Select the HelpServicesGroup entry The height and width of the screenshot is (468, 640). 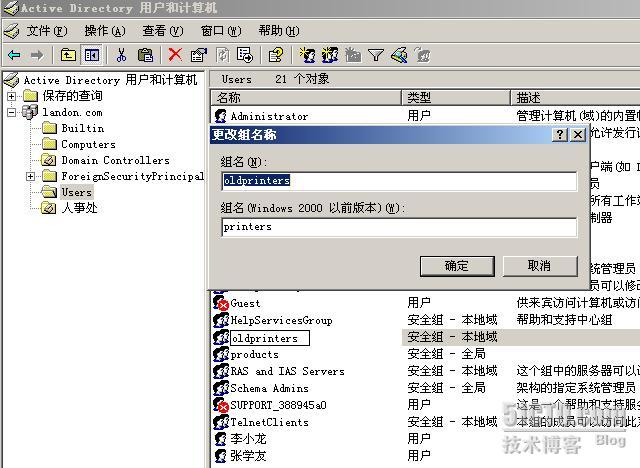click(281, 320)
